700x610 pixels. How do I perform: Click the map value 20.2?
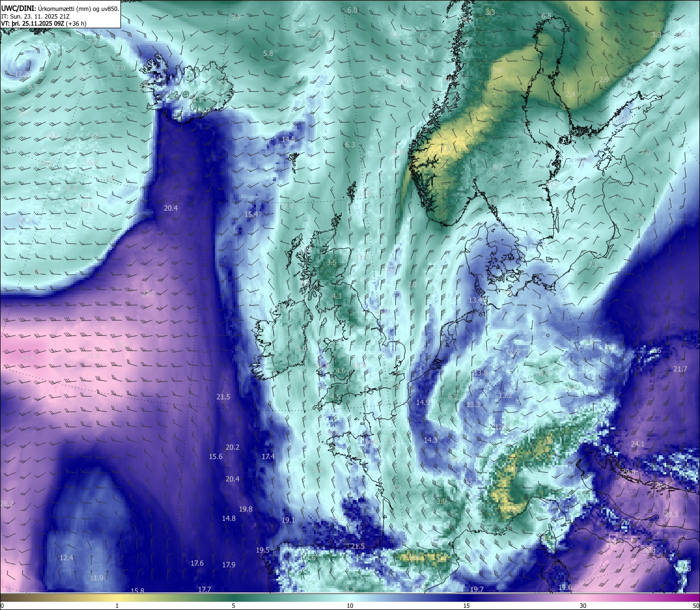click(232, 447)
